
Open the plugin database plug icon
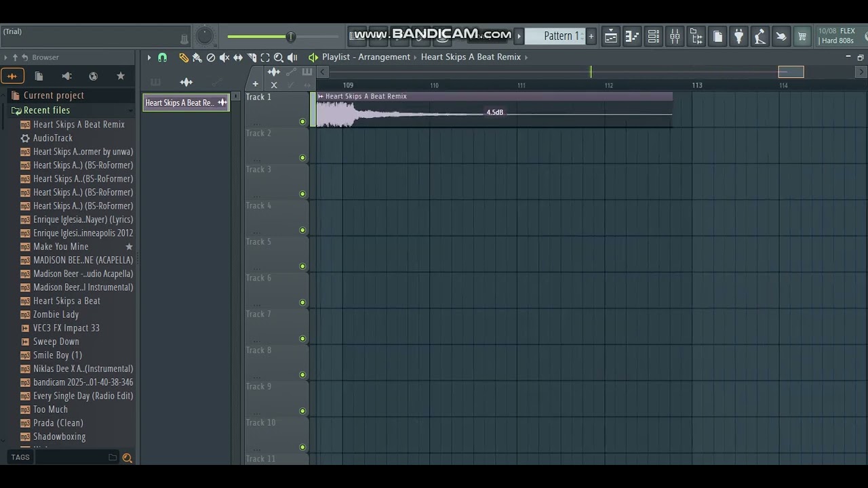pos(738,37)
